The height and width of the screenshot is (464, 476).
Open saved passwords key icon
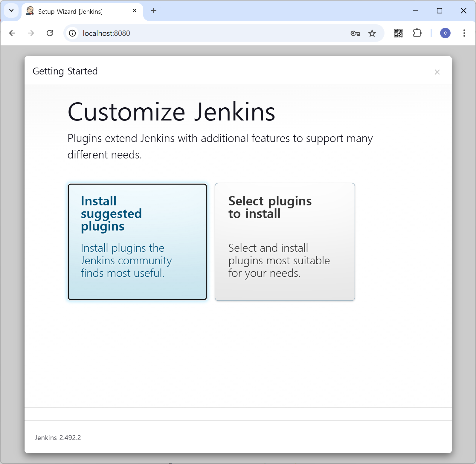355,33
